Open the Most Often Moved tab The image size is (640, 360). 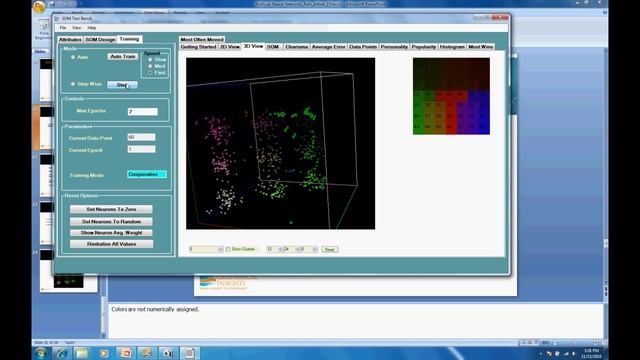point(202,40)
